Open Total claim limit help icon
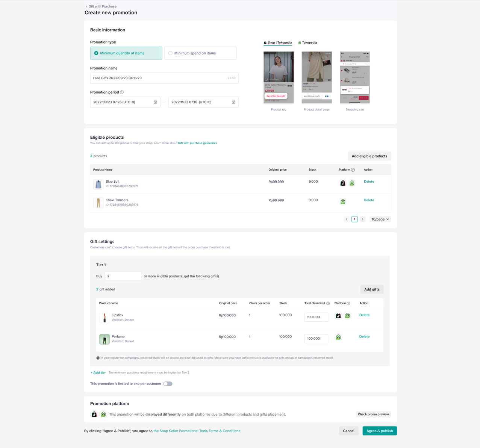Screen dimensions: 480x448 [328, 303]
